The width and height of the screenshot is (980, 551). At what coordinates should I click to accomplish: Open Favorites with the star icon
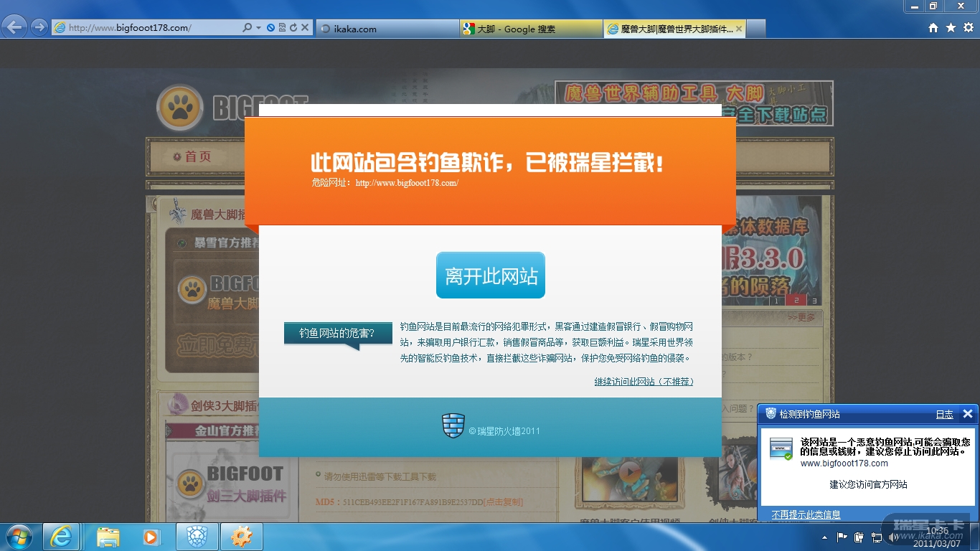[951, 28]
